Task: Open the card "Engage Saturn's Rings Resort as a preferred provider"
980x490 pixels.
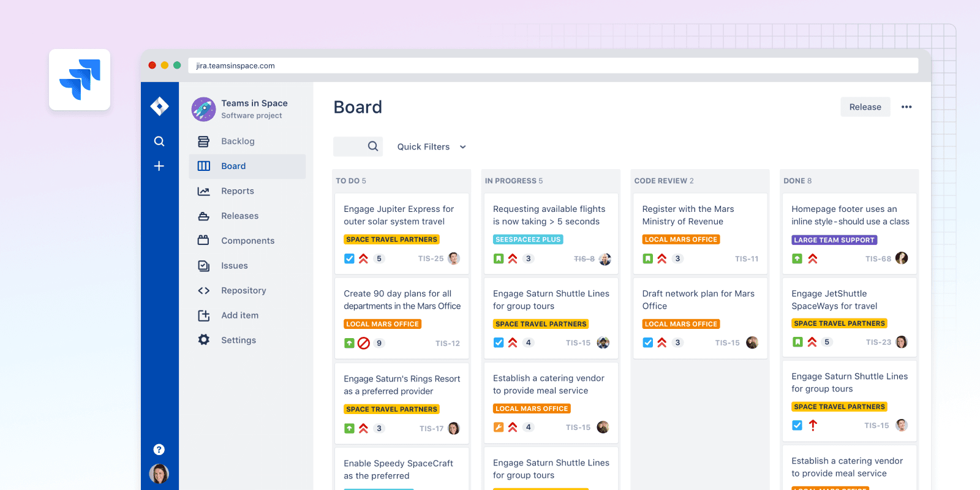Action: [x=402, y=403]
